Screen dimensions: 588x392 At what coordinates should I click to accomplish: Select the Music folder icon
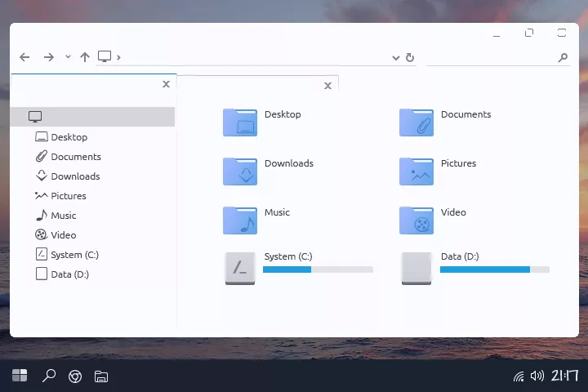point(240,220)
